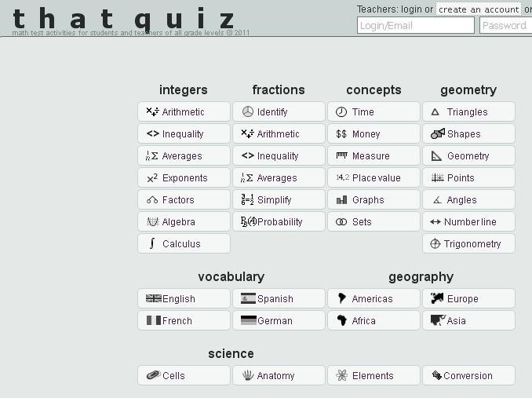Viewport: 532px width, 398px height.
Task: Focus the Password input field
Action: (505, 25)
